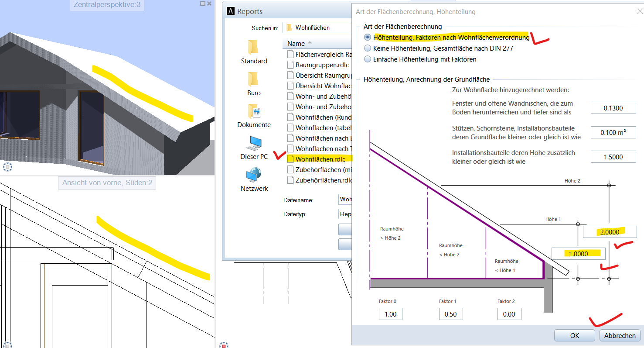Open the Dokumente folder shortcut
This screenshot has height=348, width=644.
254,115
